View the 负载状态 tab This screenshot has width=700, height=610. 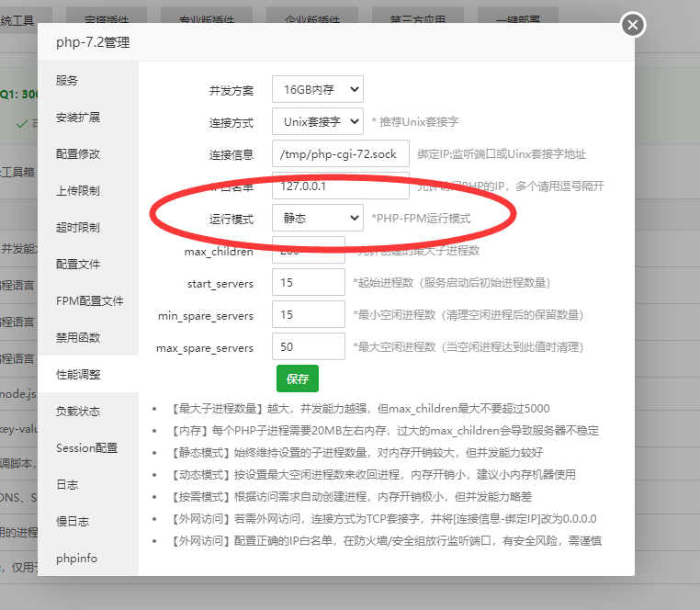click(x=78, y=412)
